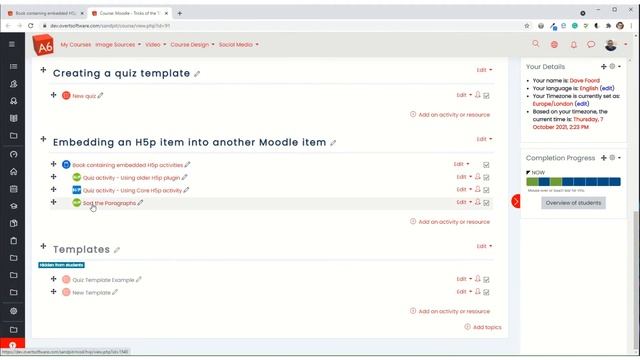The width and height of the screenshot is (640, 360).
Task: Click Overview of students button
Action: [573, 203]
